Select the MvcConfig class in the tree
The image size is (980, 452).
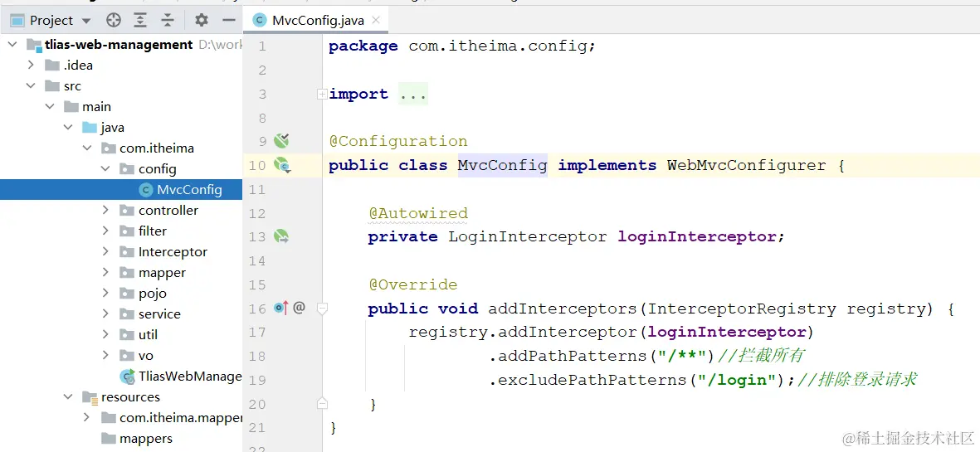coord(121,190)
